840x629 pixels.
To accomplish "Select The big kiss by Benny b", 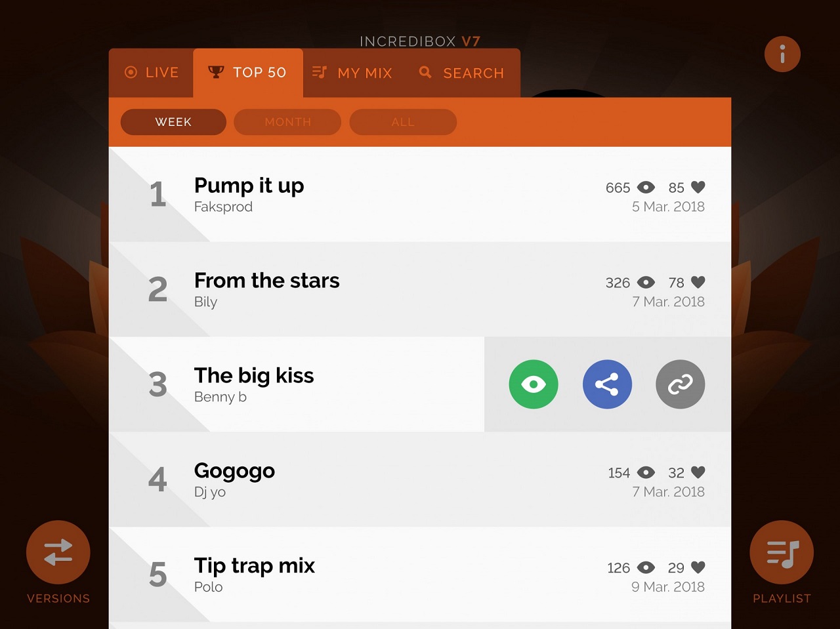I will 254,376.
